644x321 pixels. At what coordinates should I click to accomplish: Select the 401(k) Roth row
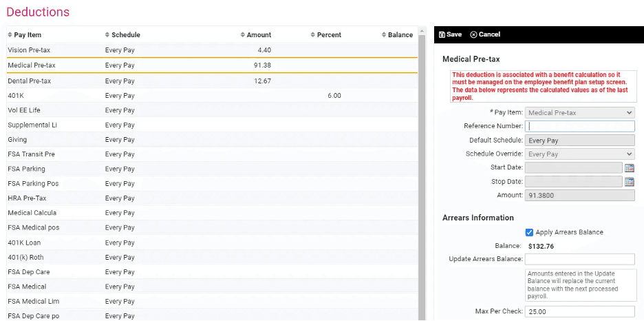(213, 258)
